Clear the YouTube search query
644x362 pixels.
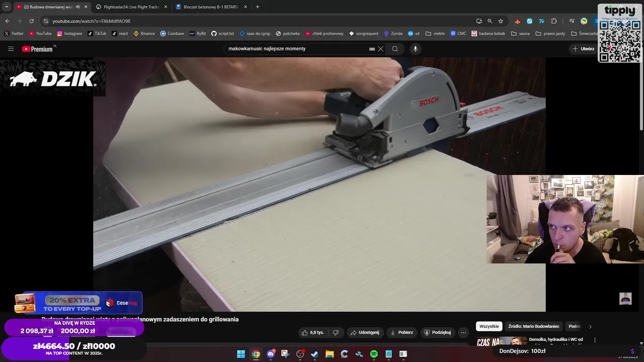(381, 49)
